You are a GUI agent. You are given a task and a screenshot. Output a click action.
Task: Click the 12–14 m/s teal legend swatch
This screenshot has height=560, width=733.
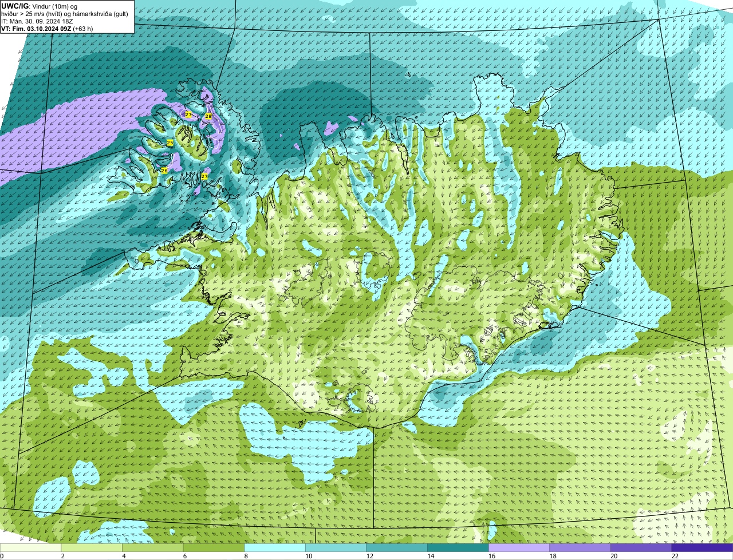click(x=397, y=547)
